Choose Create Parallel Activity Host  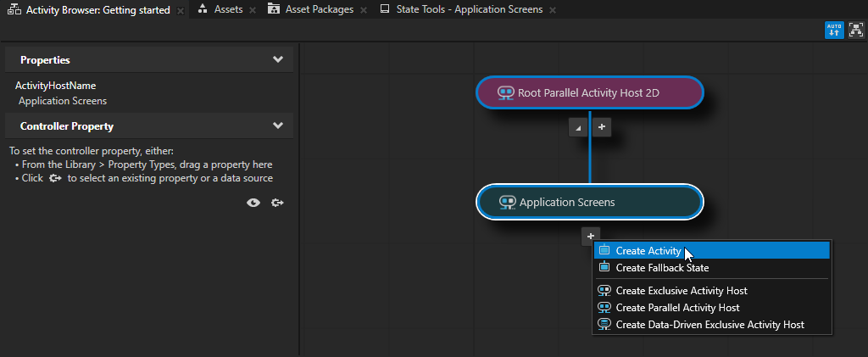(x=711, y=307)
